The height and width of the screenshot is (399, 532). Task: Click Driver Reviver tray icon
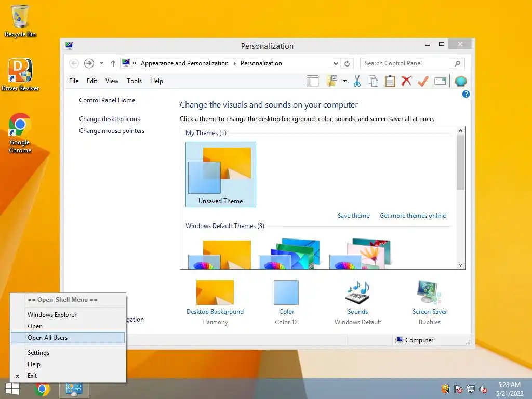click(x=445, y=389)
